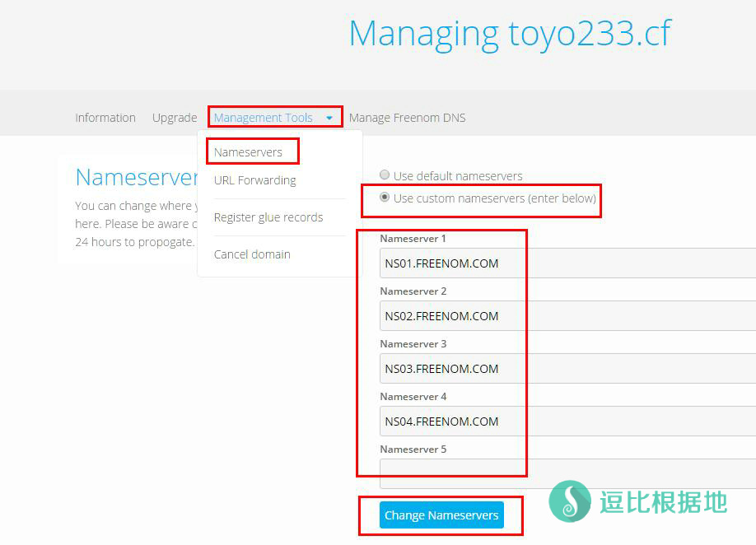
Task: Click the Nameserver 2 field with NS02.FREENOM.COM
Action: point(567,316)
